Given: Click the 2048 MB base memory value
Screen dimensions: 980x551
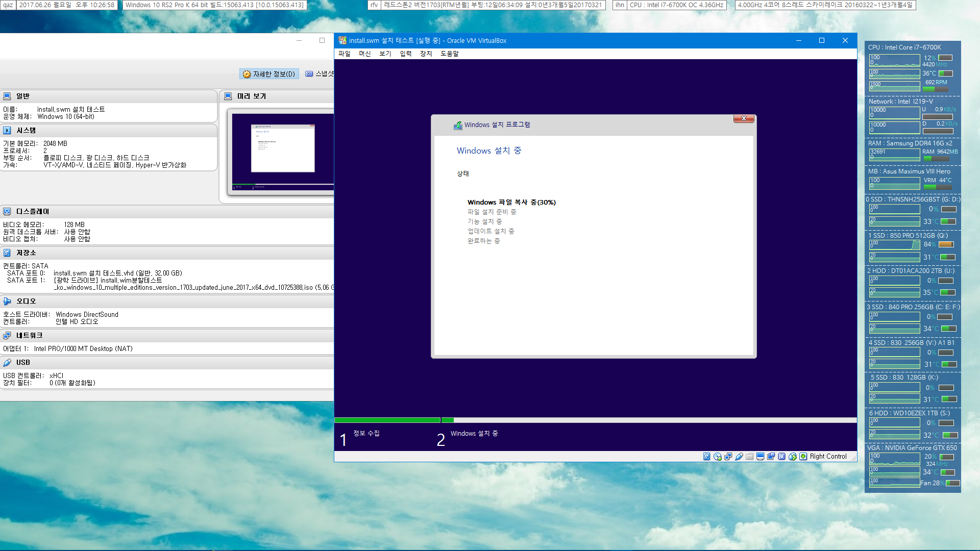Looking at the screenshot, I should point(55,143).
